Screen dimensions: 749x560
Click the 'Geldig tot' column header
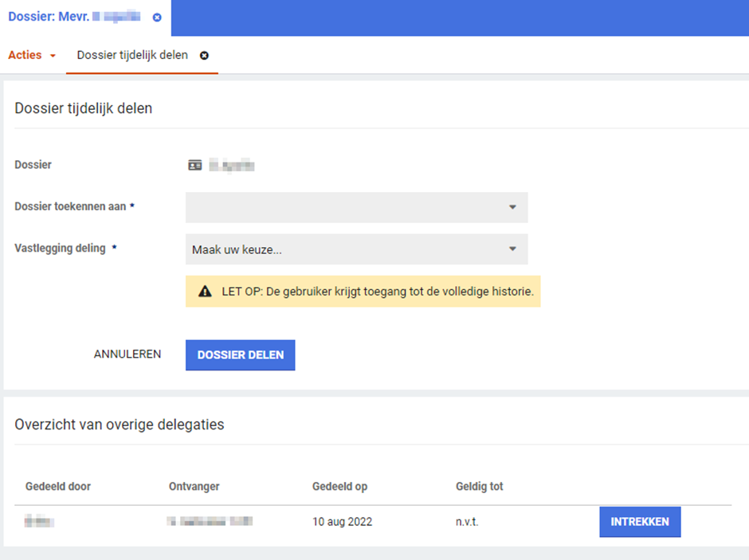tap(479, 487)
